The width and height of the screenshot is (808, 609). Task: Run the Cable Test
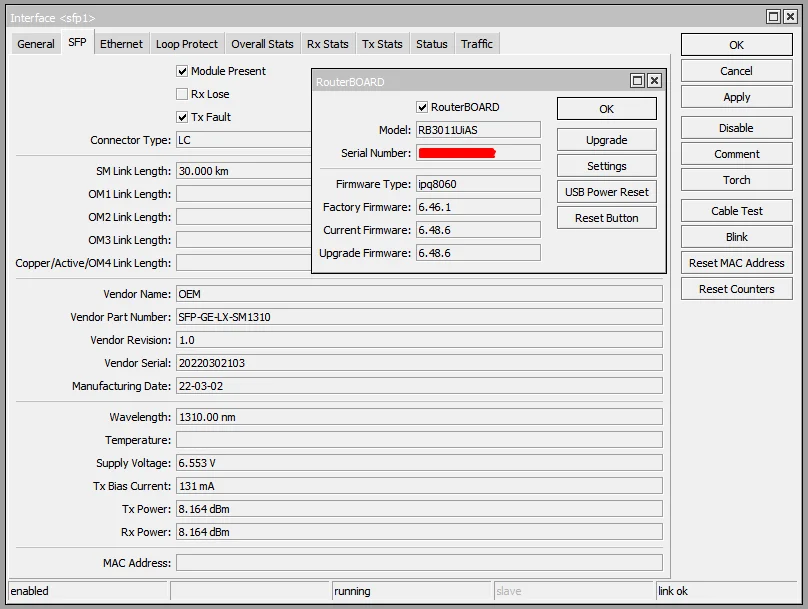click(736, 211)
